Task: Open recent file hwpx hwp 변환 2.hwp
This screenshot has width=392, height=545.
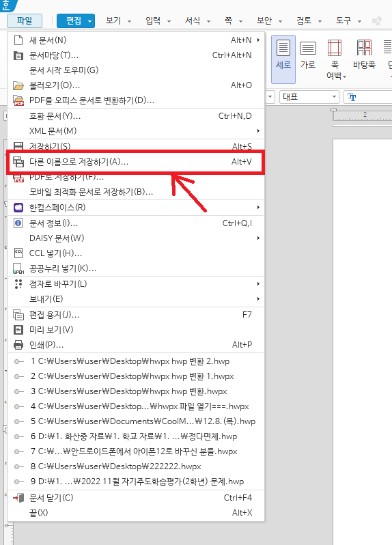Action: pos(136,361)
